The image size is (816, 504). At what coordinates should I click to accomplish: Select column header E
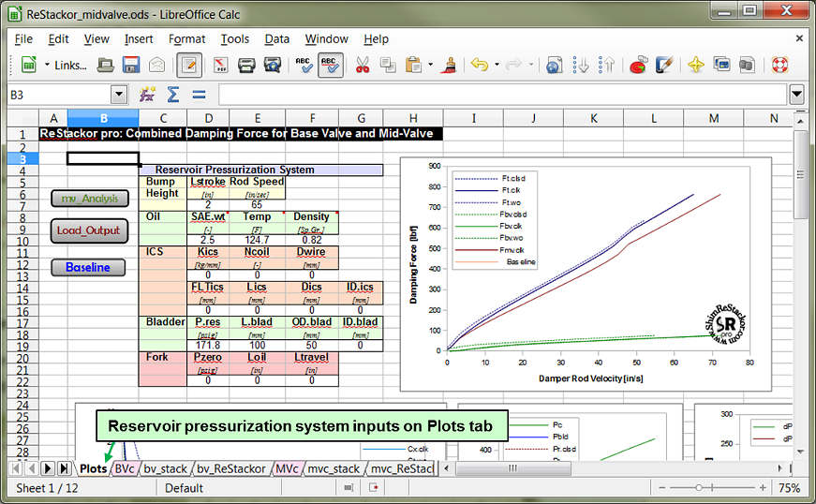click(257, 118)
